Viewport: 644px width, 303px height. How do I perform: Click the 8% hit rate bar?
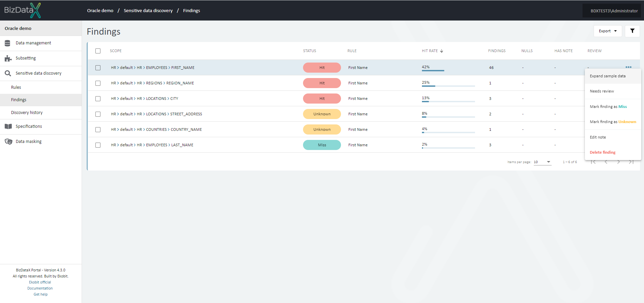448,117
